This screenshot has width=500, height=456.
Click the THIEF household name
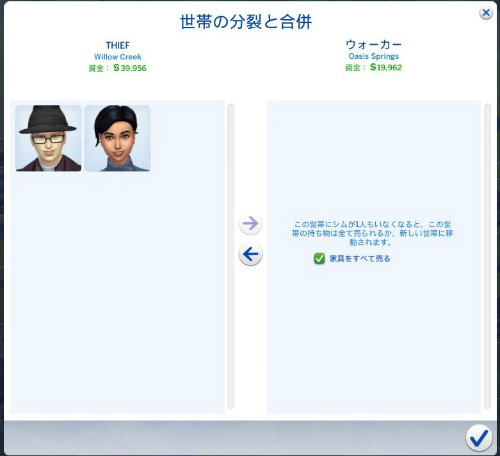pyautogui.click(x=117, y=45)
